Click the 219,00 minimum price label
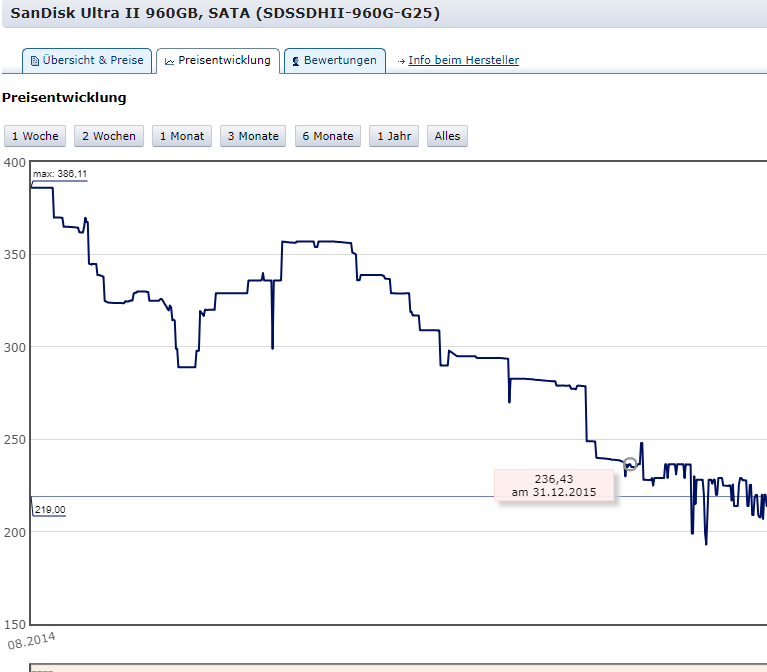 pos(50,510)
